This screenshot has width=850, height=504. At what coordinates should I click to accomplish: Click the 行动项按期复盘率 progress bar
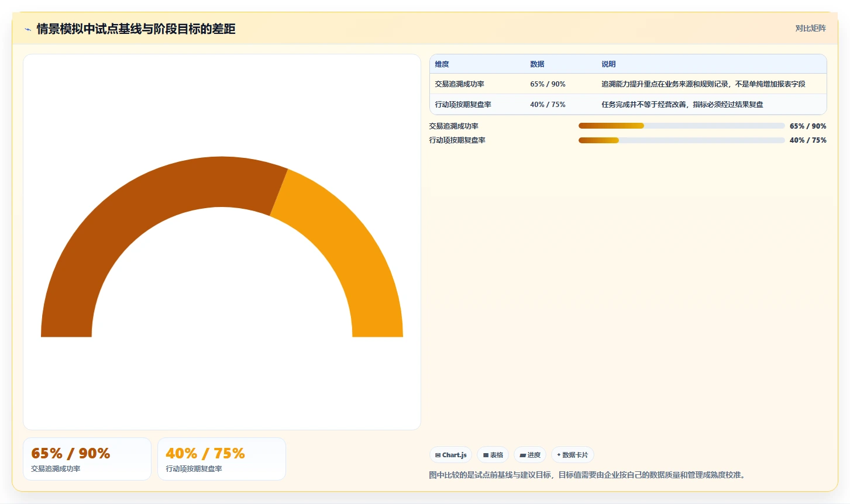click(x=682, y=140)
